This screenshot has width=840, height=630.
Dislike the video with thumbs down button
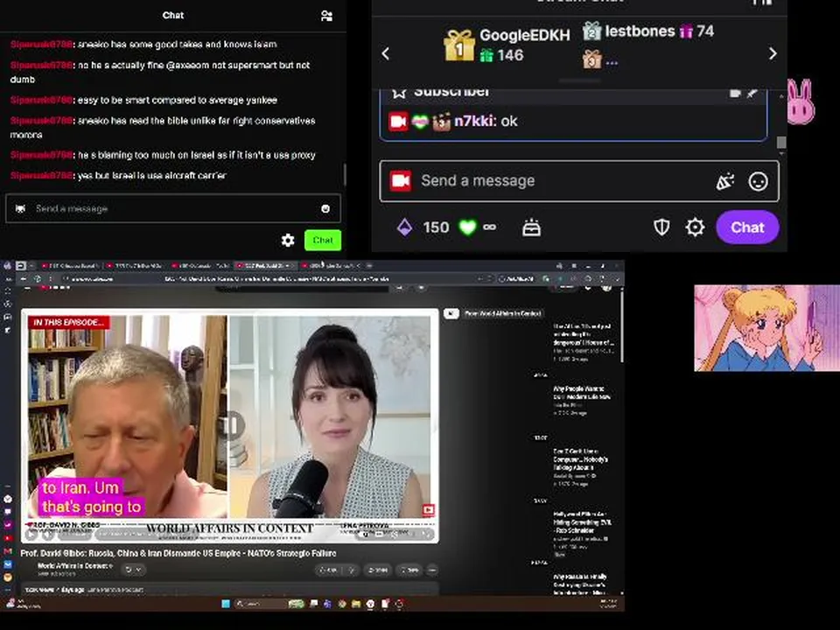[352, 570]
